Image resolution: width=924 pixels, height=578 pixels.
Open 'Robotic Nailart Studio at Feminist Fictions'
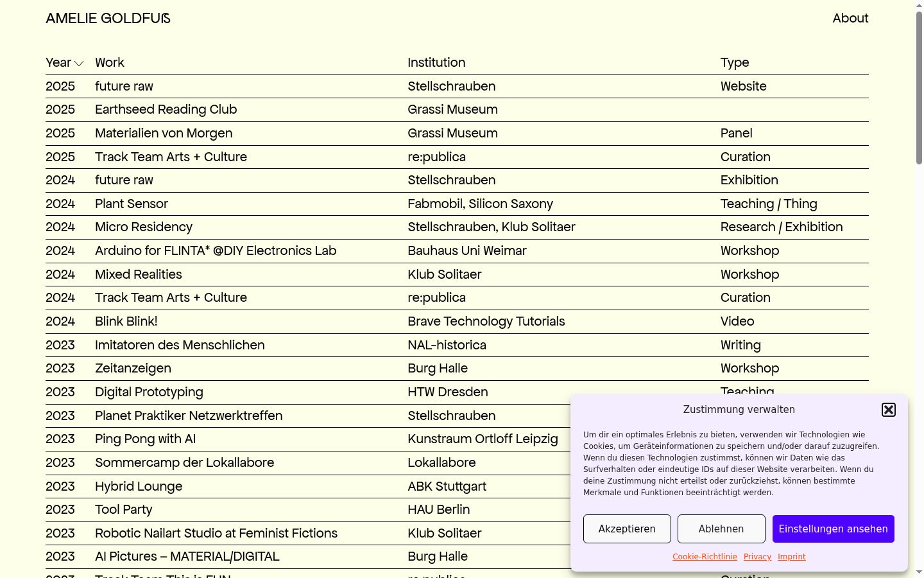click(x=216, y=534)
